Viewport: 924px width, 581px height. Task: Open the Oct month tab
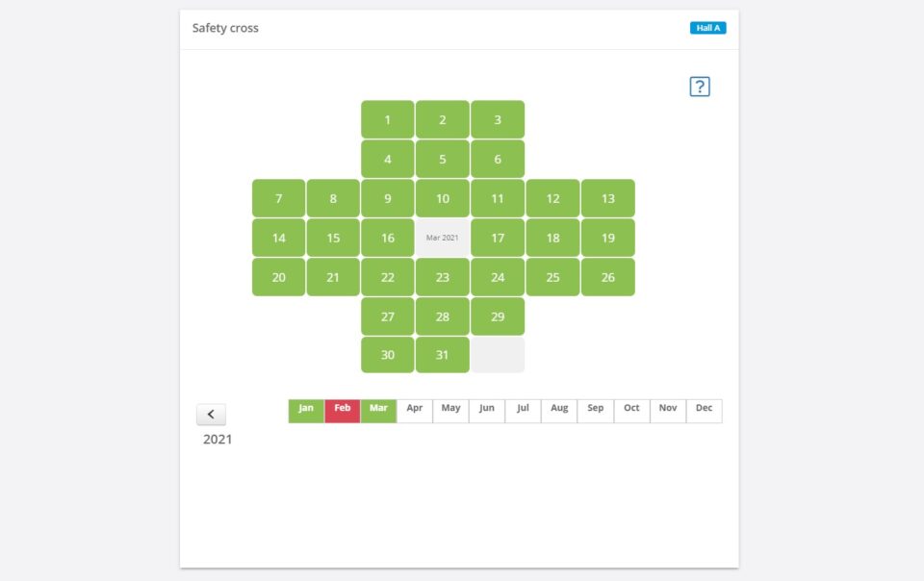(631, 411)
